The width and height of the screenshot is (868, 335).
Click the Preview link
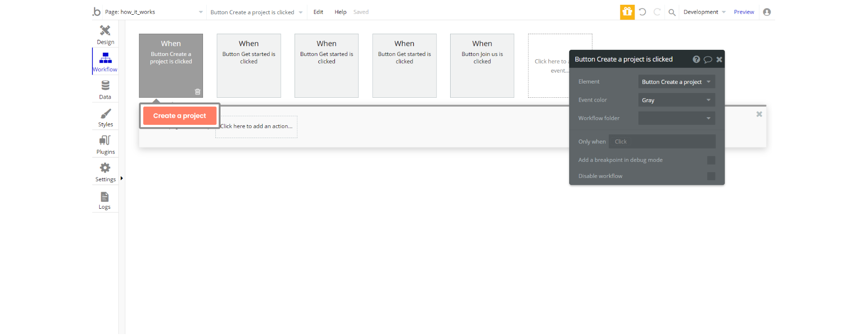pyautogui.click(x=744, y=12)
